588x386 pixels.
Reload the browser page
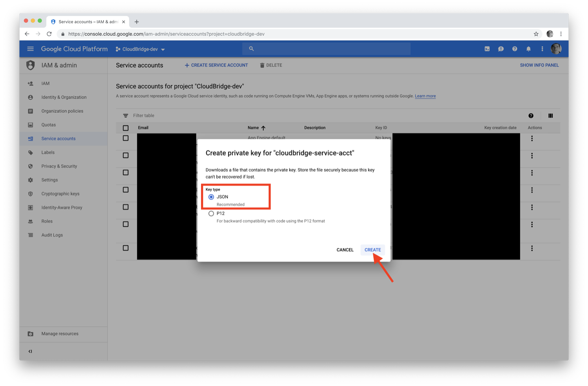pos(49,34)
